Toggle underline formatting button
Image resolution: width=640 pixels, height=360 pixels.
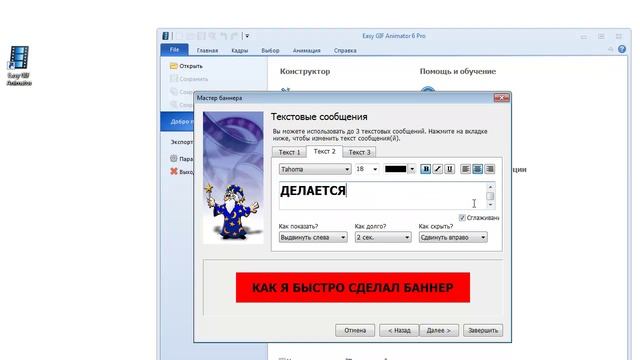click(449, 169)
